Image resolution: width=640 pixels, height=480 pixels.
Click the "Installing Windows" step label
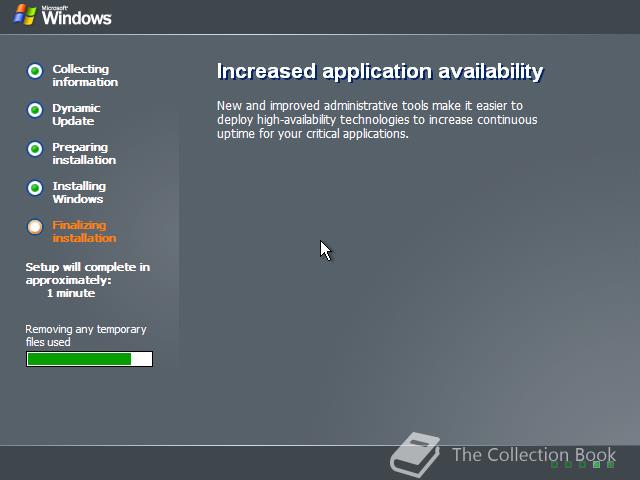tap(79, 193)
